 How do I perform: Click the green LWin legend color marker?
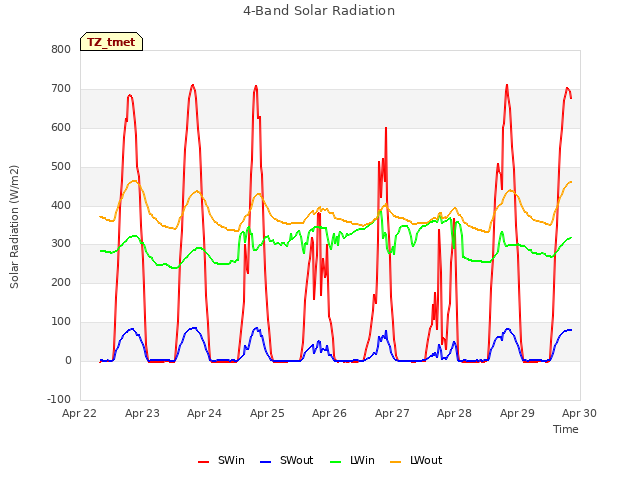click(336, 462)
